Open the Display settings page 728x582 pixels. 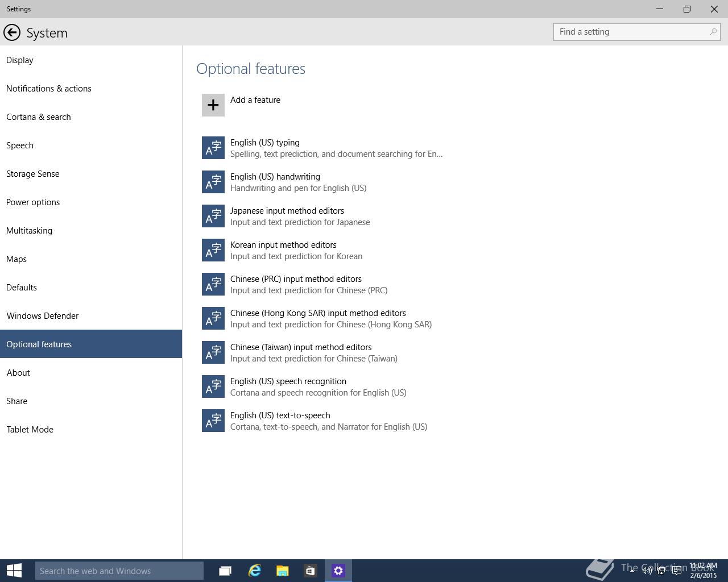point(91,60)
